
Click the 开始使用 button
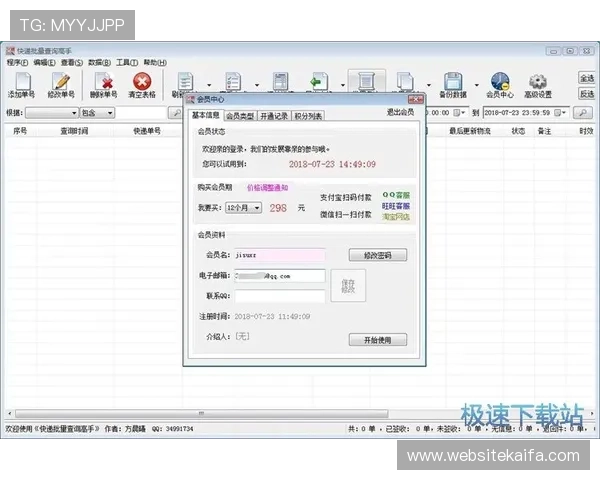point(378,340)
